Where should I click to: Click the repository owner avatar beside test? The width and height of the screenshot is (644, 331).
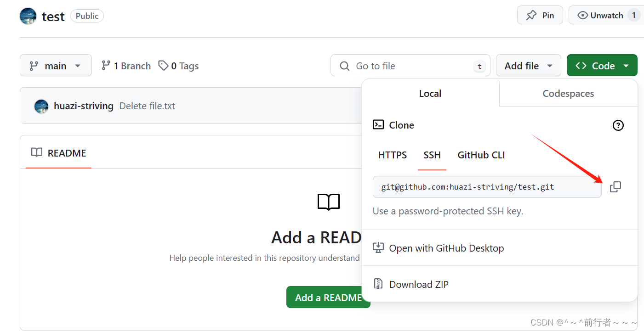[x=28, y=16]
